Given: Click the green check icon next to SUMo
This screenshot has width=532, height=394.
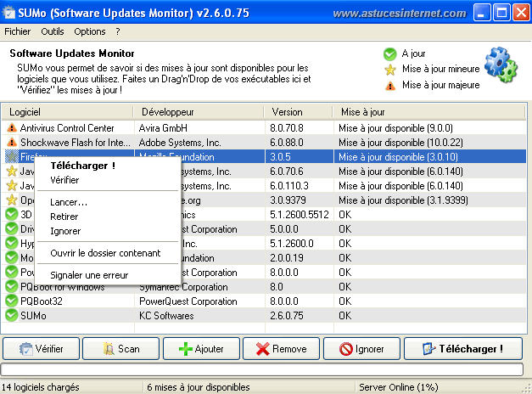Looking at the screenshot, I should click(x=12, y=316).
